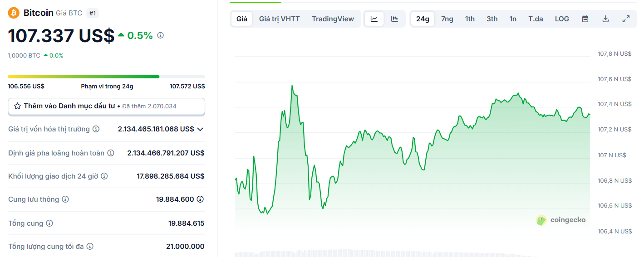The height and width of the screenshot is (257, 644).
Task: Show info for Khối lượng giao dịch 24 giờ
Action: [104, 176]
